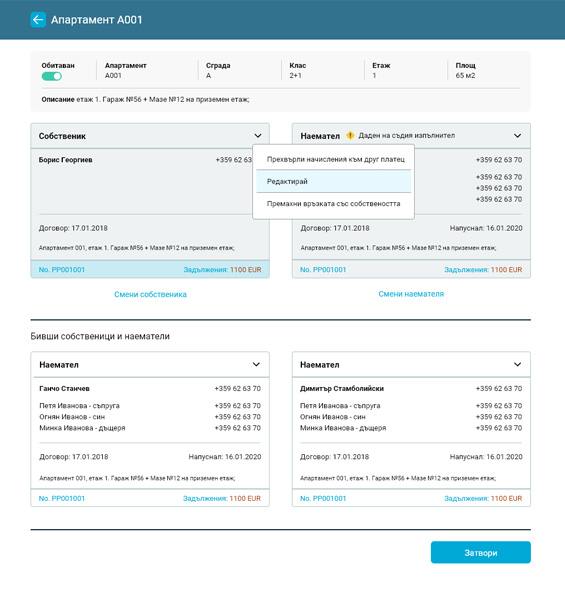Open Задължения 1100 EUR in Ганчо Станчев's card

coord(222,498)
